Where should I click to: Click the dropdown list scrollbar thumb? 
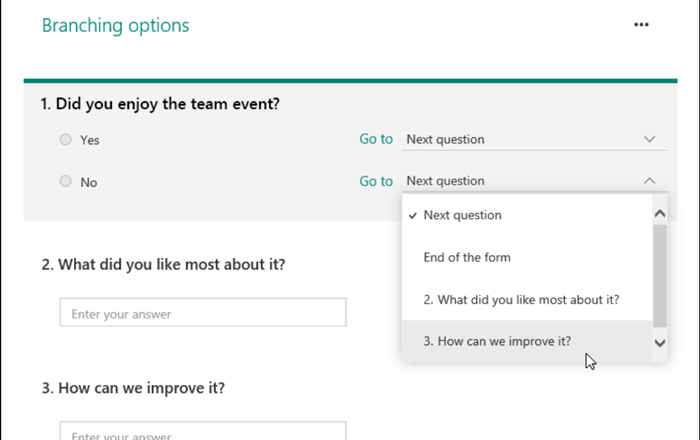pos(659,275)
